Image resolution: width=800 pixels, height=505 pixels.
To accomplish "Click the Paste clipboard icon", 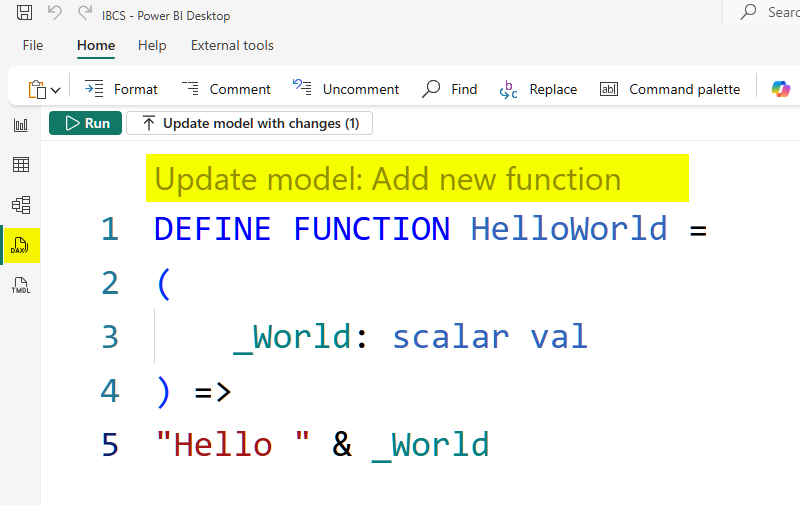I will point(36,89).
